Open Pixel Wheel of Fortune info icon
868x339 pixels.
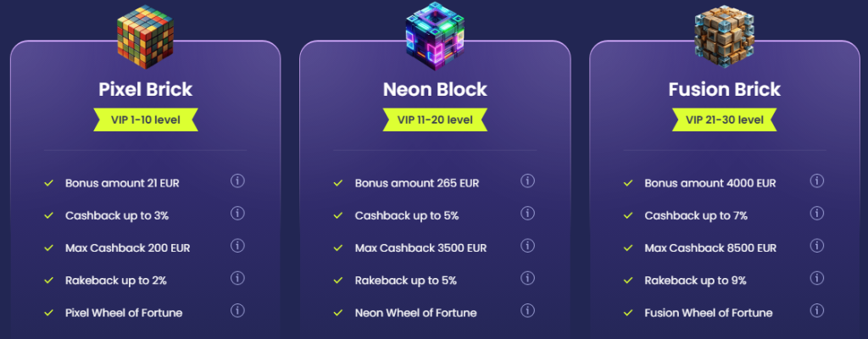tap(237, 311)
